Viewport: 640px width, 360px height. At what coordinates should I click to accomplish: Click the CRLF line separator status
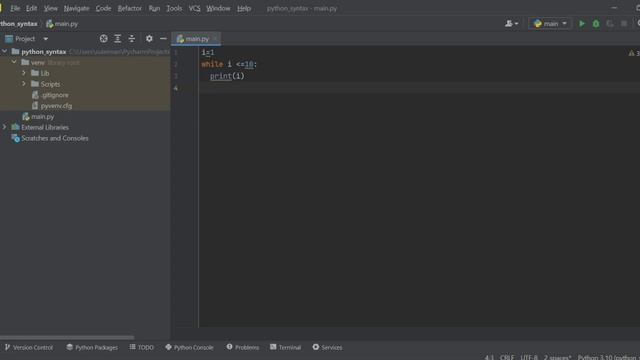507,357
